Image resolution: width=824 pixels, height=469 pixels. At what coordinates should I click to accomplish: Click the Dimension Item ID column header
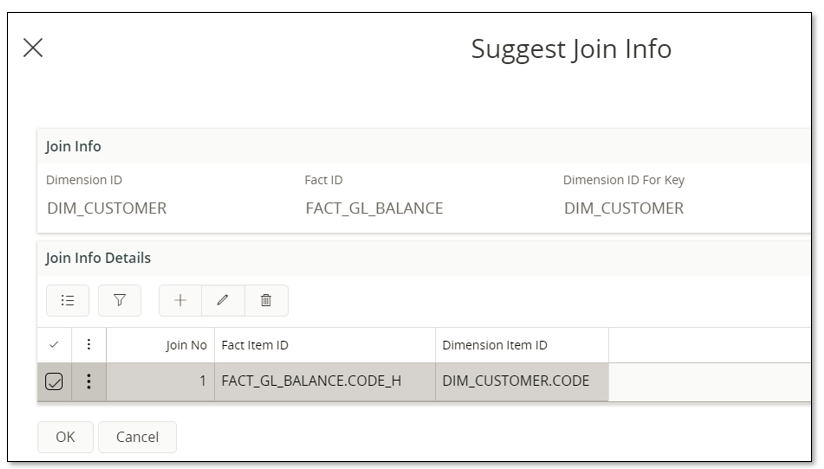point(495,345)
